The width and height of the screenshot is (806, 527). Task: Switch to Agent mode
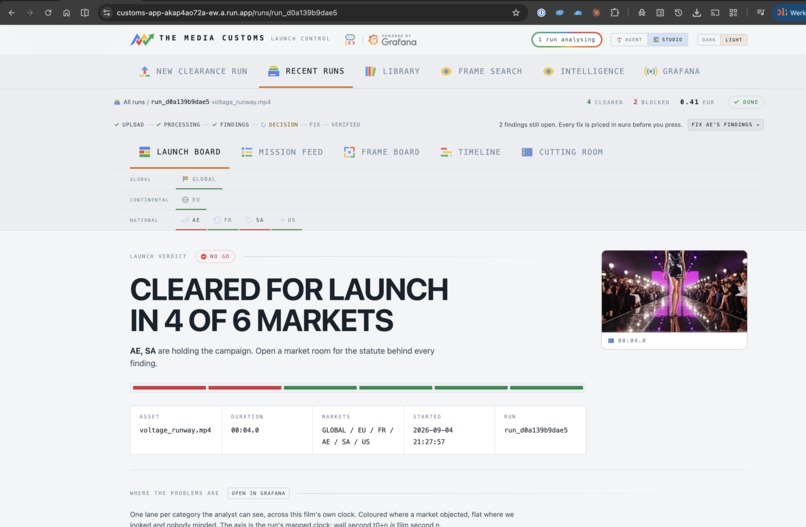pyautogui.click(x=629, y=40)
